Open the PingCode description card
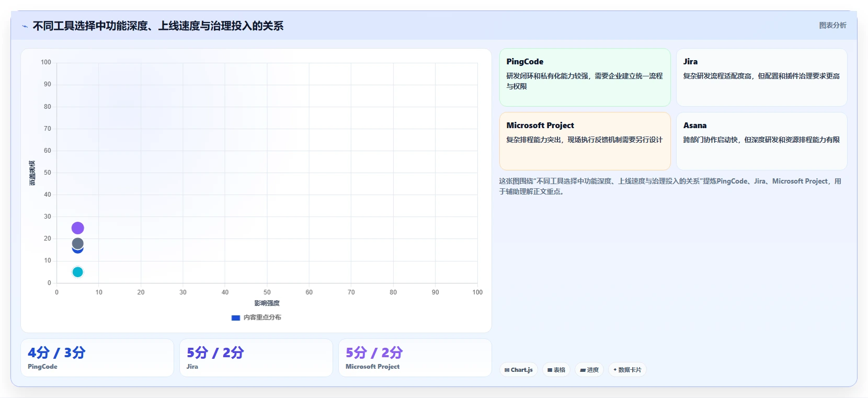Screen dimensions: 868x398 [585, 77]
